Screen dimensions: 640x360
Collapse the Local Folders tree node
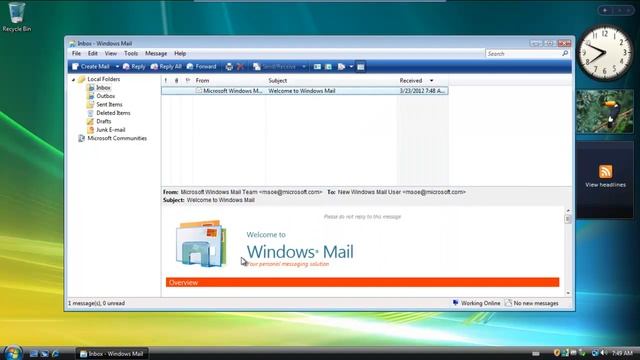(x=73, y=79)
